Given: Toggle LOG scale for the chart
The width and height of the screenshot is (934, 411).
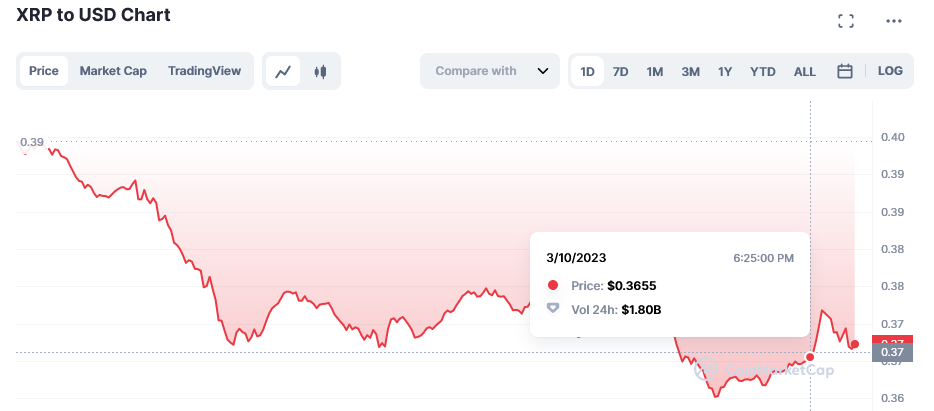Looking at the screenshot, I should click(x=890, y=71).
